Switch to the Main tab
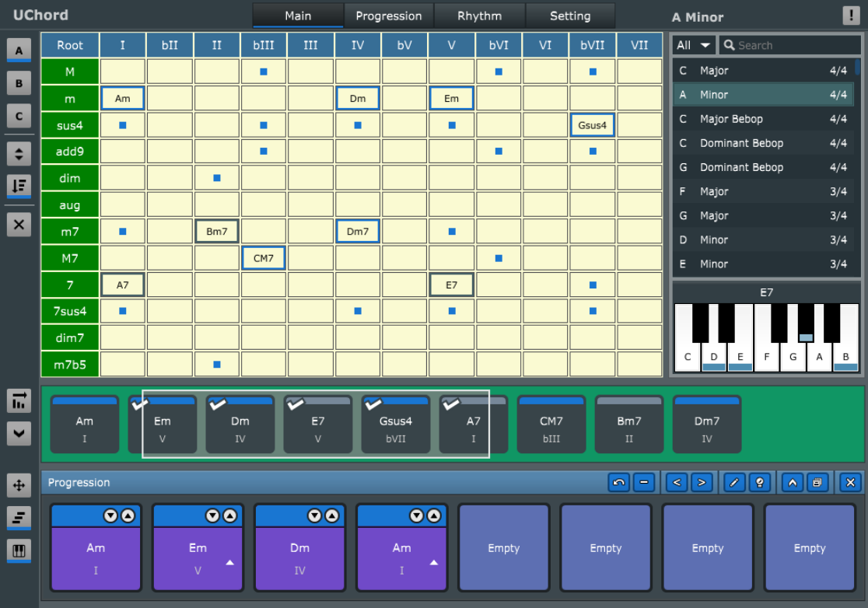This screenshot has width=868, height=608. pyautogui.click(x=298, y=16)
